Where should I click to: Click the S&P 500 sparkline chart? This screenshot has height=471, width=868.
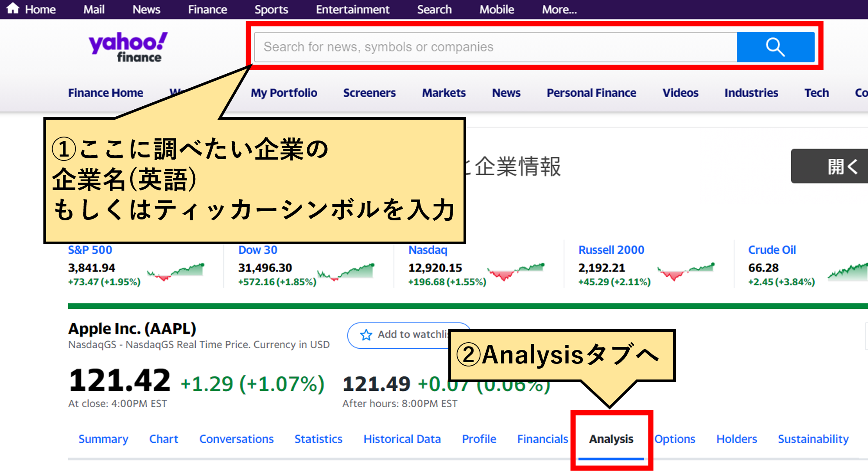point(176,272)
